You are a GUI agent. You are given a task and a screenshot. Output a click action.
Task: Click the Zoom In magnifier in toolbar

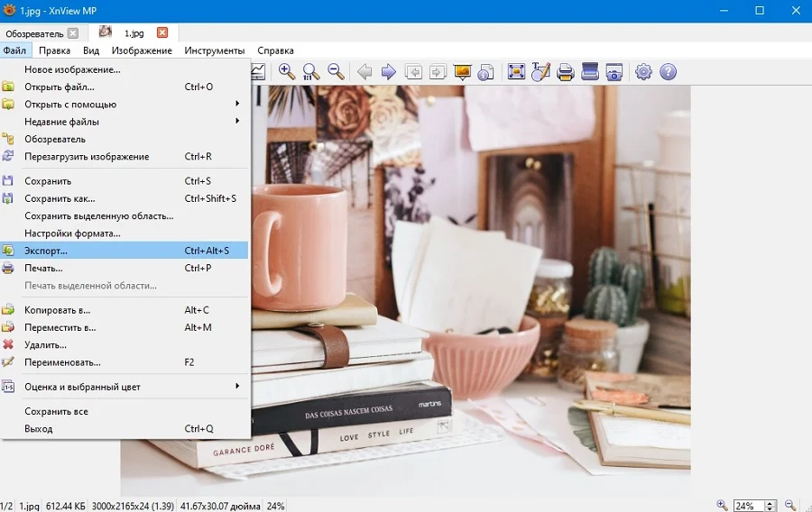pos(286,71)
